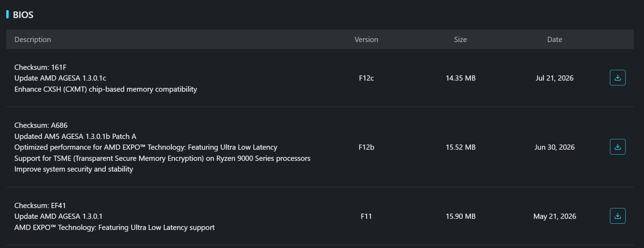Click the blue BIOS section heading
The width and height of the screenshot is (644, 248).
pos(23,15)
